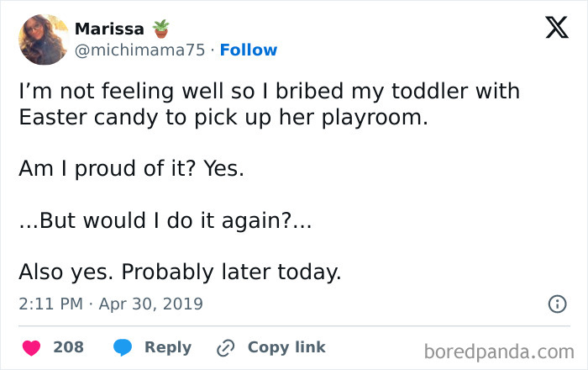Image resolution: width=588 pixels, height=370 pixels.
Task: Click the "But would I do it again" line
Action: (165, 220)
